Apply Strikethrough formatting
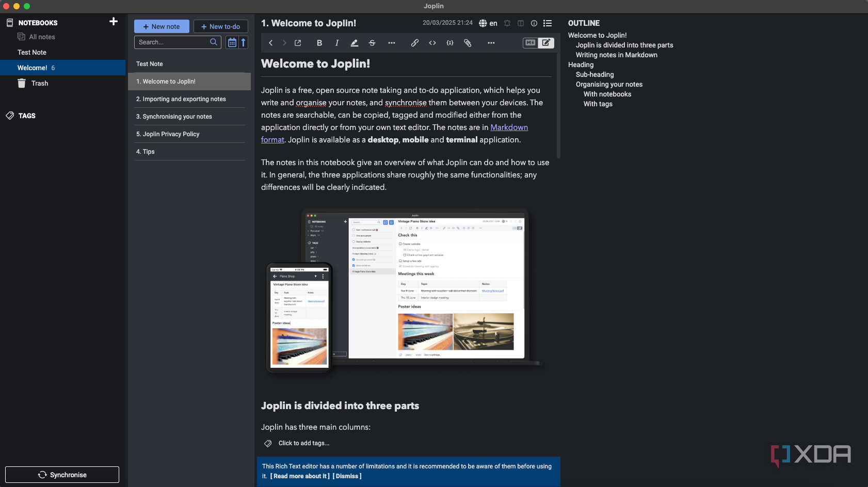The width and height of the screenshot is (868, 487). [x=372, y=43]
